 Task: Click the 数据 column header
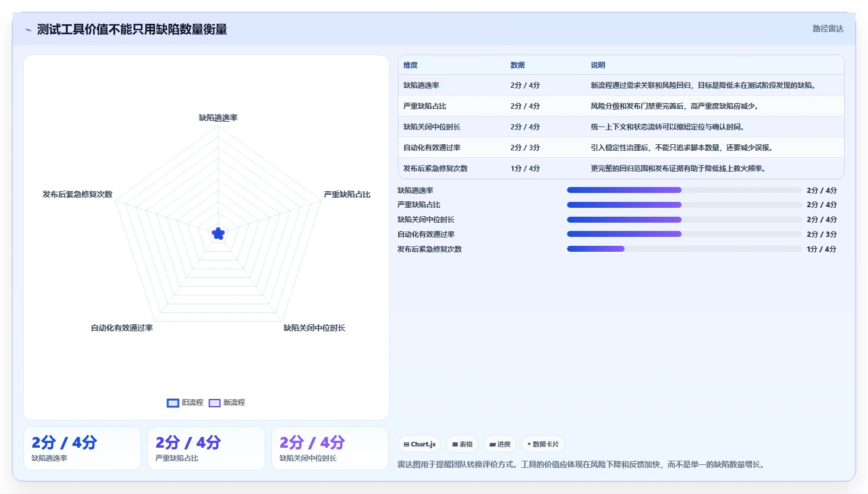(517, 65)
